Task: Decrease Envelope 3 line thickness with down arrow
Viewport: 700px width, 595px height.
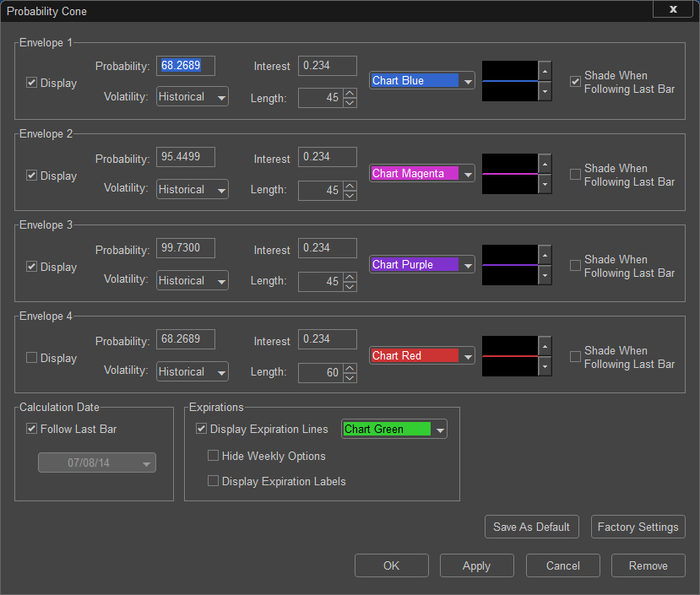Action: click(x=545, y=275)
